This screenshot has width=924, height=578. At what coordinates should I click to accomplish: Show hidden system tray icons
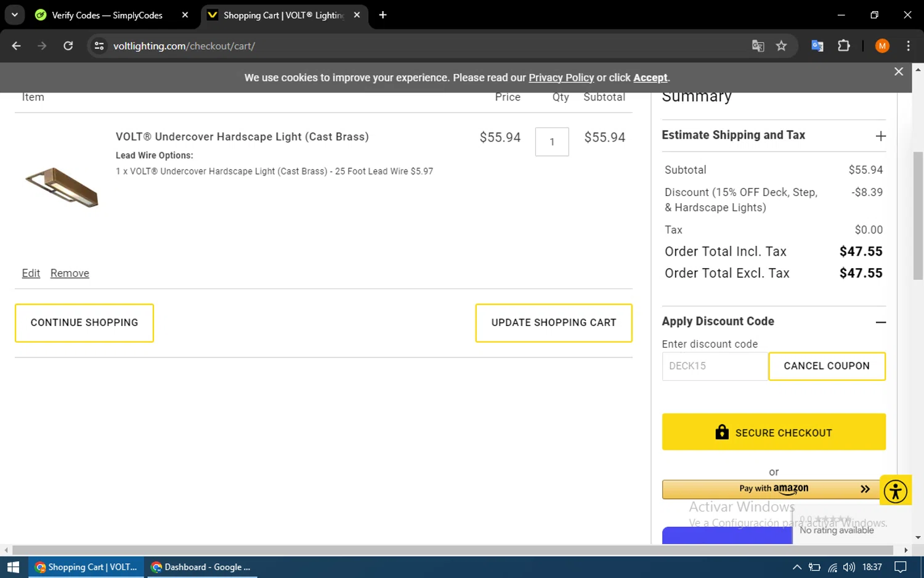point(796,567)
